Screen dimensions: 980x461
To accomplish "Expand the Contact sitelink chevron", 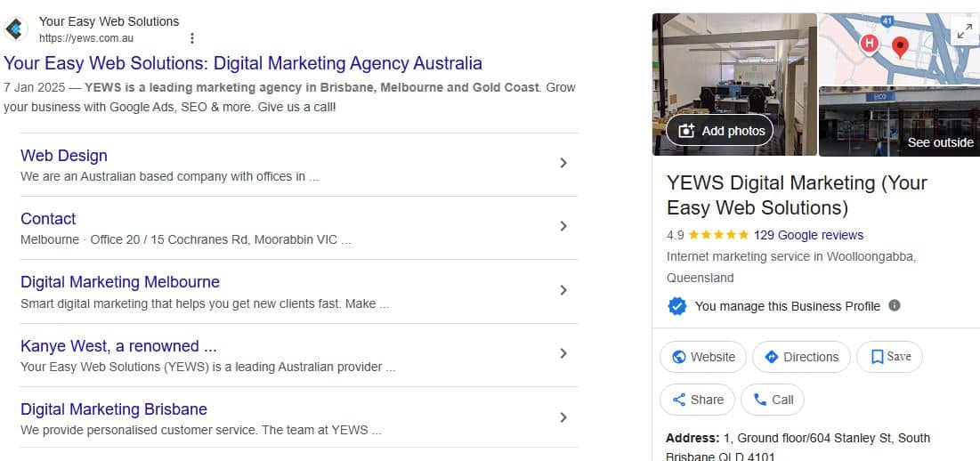I will point(563,226).
